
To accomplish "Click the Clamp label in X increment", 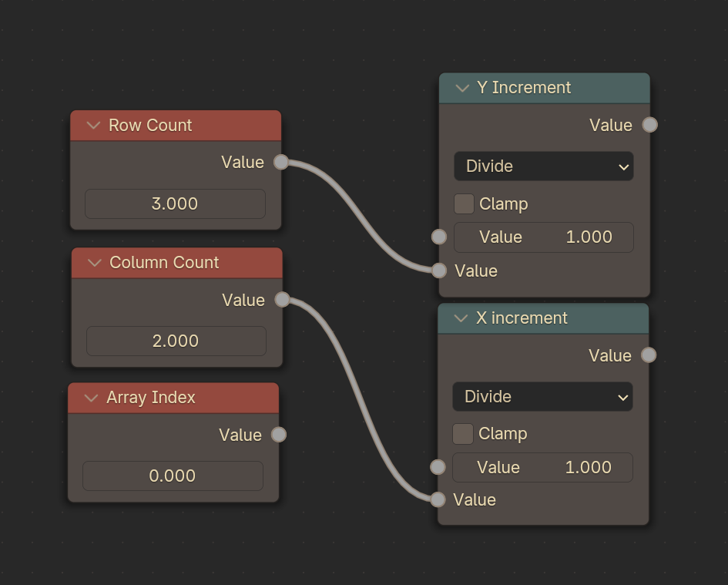I will click(x=503, y=434).
